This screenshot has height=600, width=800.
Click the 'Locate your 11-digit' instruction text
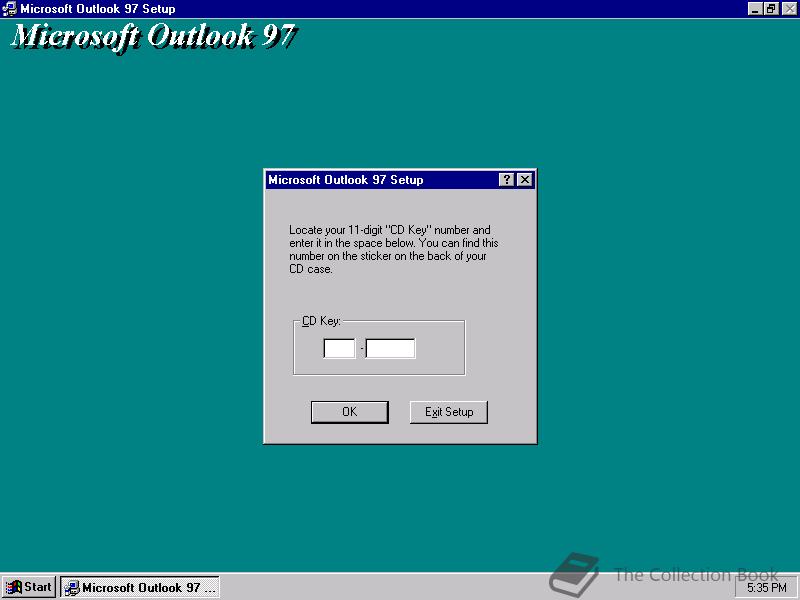coord(393,249)
